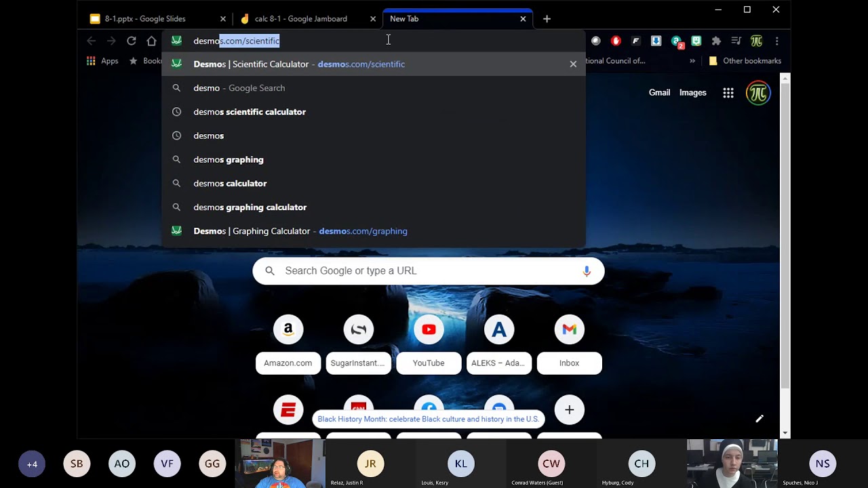868x488 pixels.
Task: Click the address bar text field
Action: (x=373, y=41)
